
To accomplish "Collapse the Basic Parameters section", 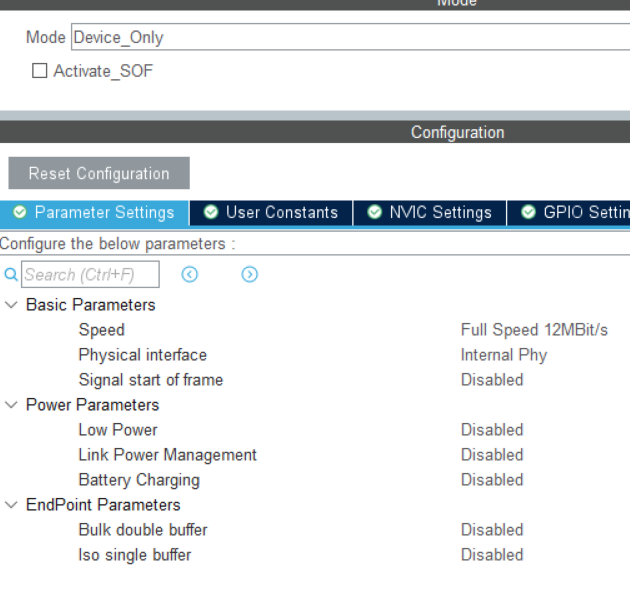I will [11, 305].
